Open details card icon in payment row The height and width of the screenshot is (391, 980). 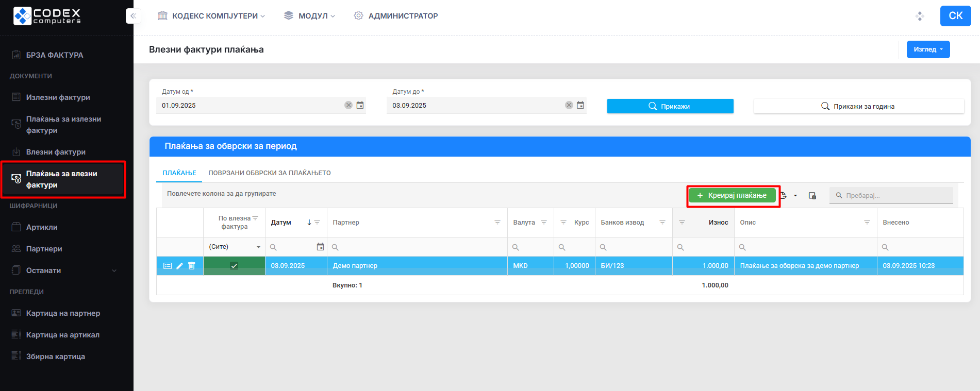(x=168, y=266)
